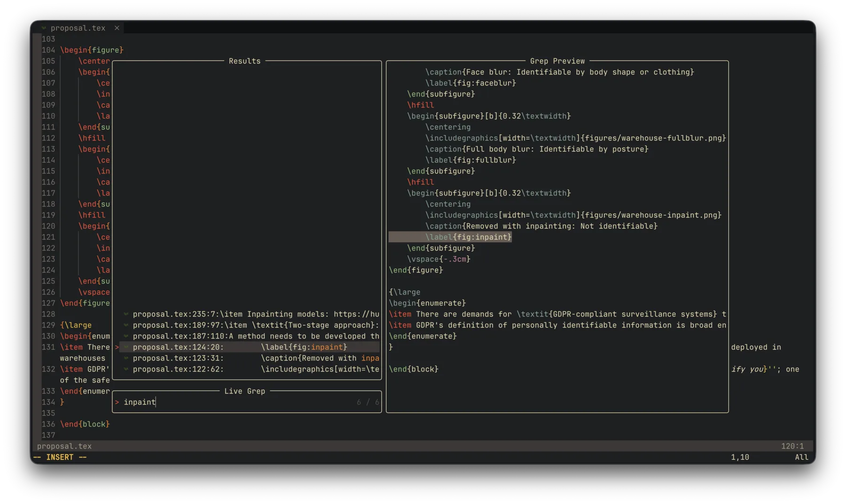Viewport: 846px width, 504px height.
Task: Click the file icon beside result proposal.tex:187:110
Action: [125, 336]
